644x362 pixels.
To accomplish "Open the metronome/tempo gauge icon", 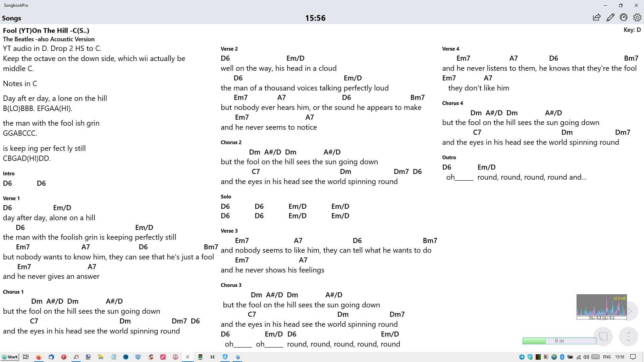I will pyautogui.click(x=624, y=17).
